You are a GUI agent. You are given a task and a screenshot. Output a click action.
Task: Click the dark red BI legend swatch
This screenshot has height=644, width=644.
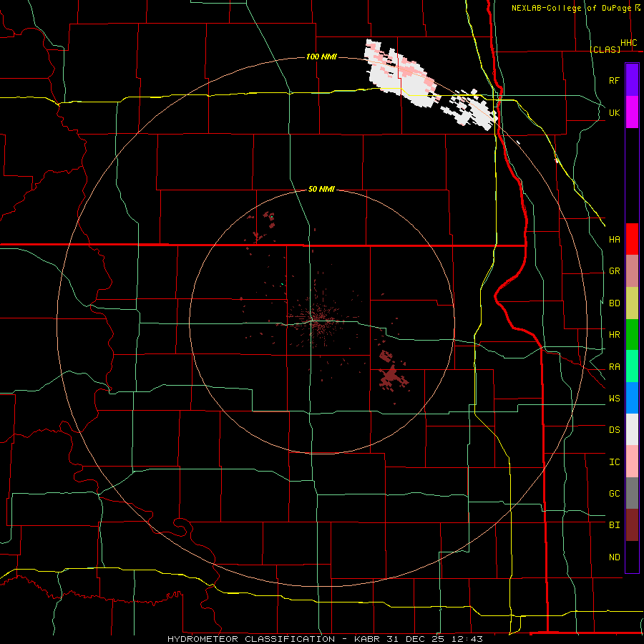[632, 525]
